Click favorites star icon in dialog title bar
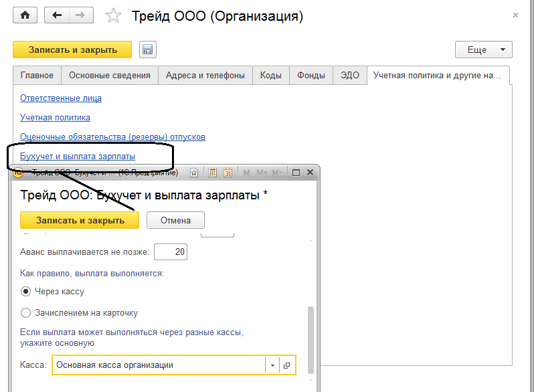The height and width of the screenshot is (392, 534). [x=194, y=173]
